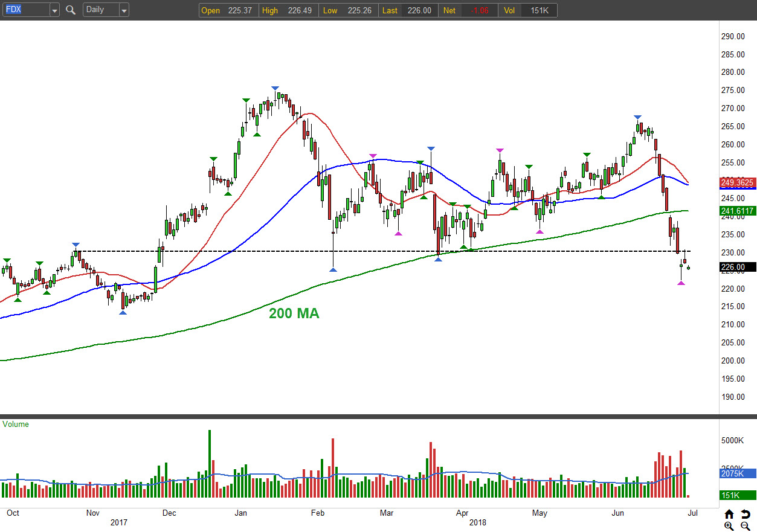Click the Open label in quote bar
The image size is (757, 532).
click(x=211, y=10)
